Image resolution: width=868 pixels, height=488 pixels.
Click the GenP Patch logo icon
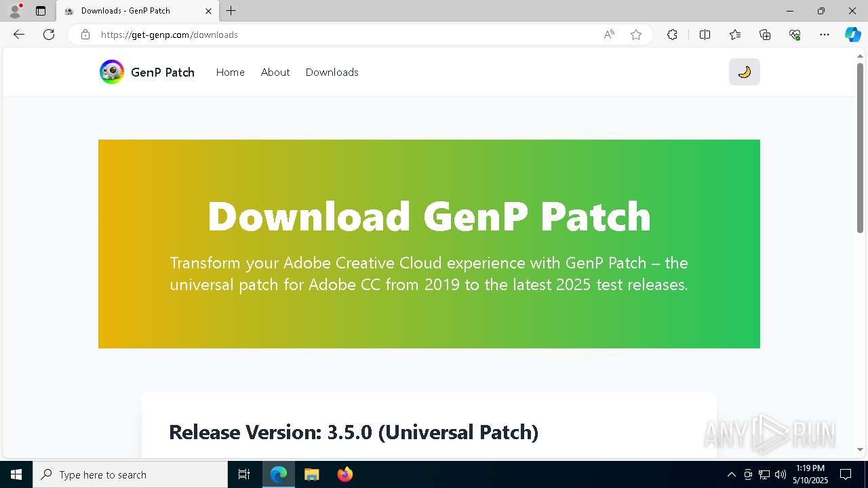pyautogui.click(x=112, y=72)
